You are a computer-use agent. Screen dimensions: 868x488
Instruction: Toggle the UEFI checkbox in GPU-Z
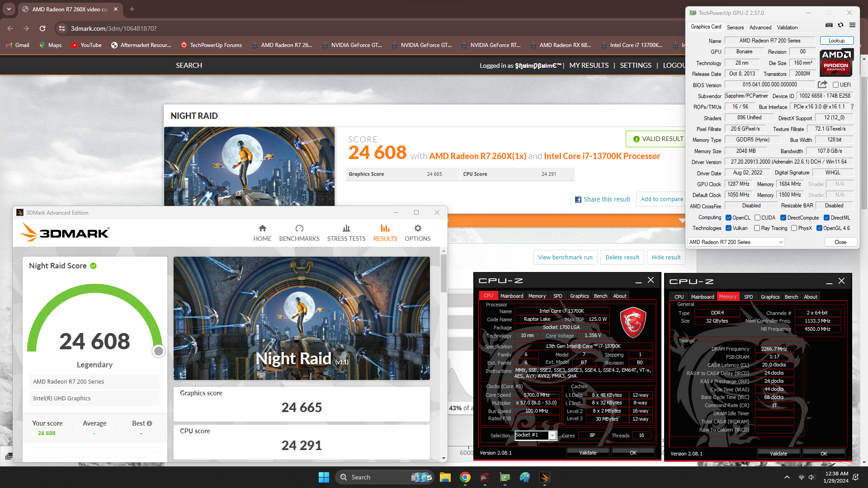[x=835, y=84]
